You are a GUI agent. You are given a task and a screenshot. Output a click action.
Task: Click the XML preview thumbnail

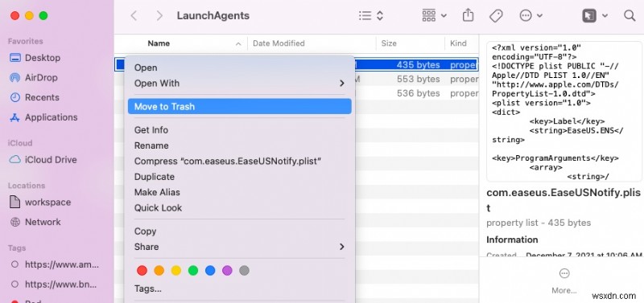coord(564,111)
